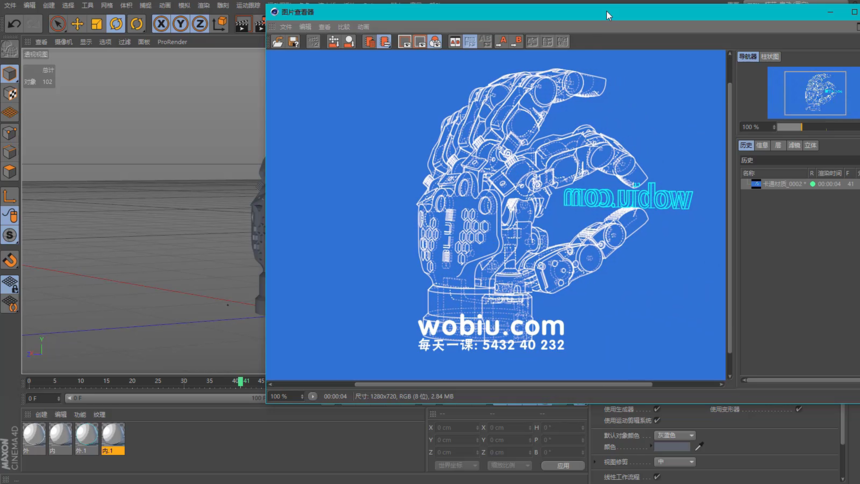
Task: Click the render all takes icon in Picture Viewer
Action: click(435, 42)
